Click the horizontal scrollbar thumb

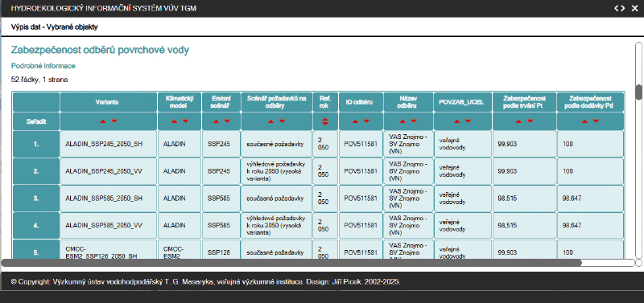tap(291, 262)
